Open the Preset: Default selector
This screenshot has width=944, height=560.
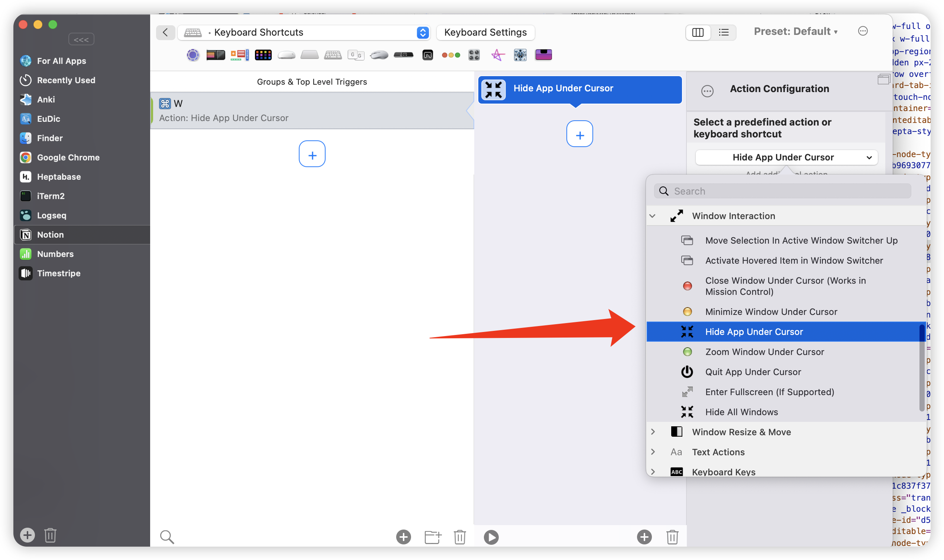click(795, 31)
